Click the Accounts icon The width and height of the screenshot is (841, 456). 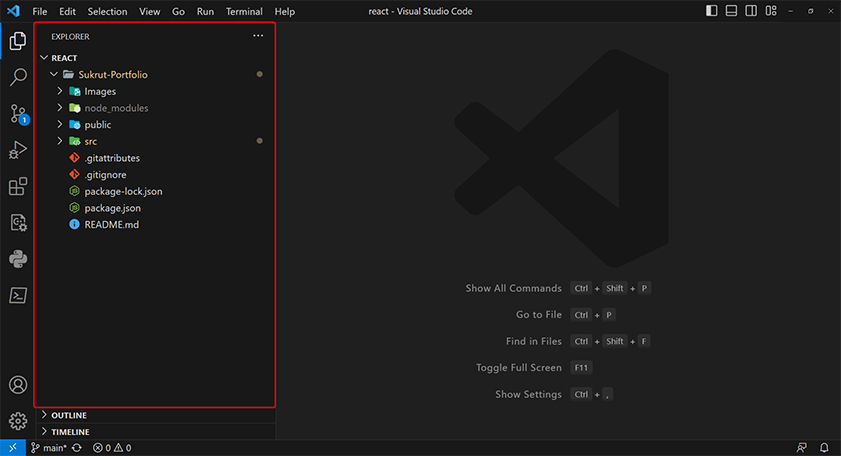(17, 385)
